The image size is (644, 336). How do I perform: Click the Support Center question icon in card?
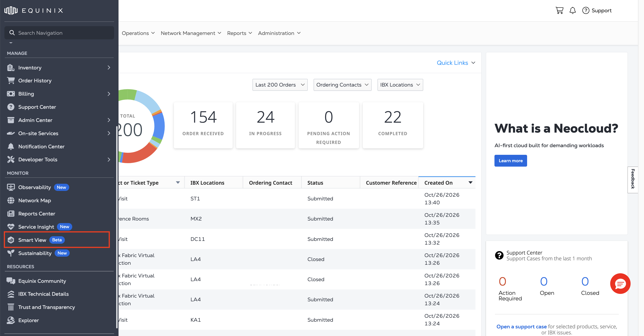click(x=499, y=255)
